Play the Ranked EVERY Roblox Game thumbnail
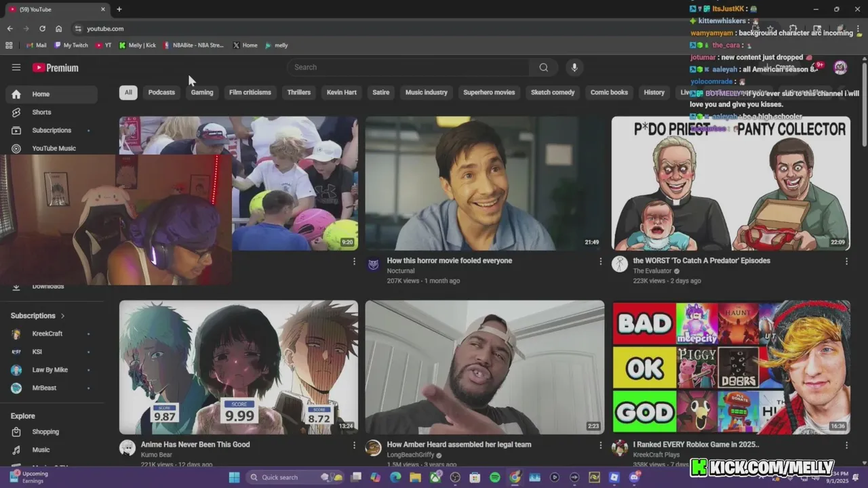 [731, 367]
